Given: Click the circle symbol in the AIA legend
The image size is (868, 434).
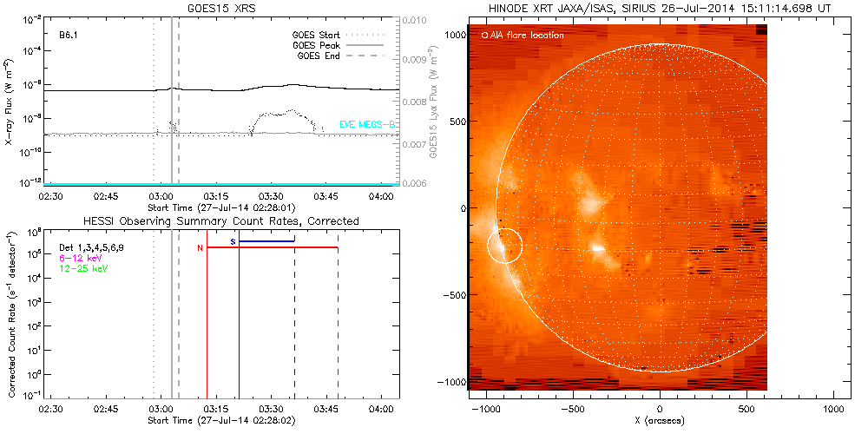Looking at the screenshot, I should [x=484, y=36].
